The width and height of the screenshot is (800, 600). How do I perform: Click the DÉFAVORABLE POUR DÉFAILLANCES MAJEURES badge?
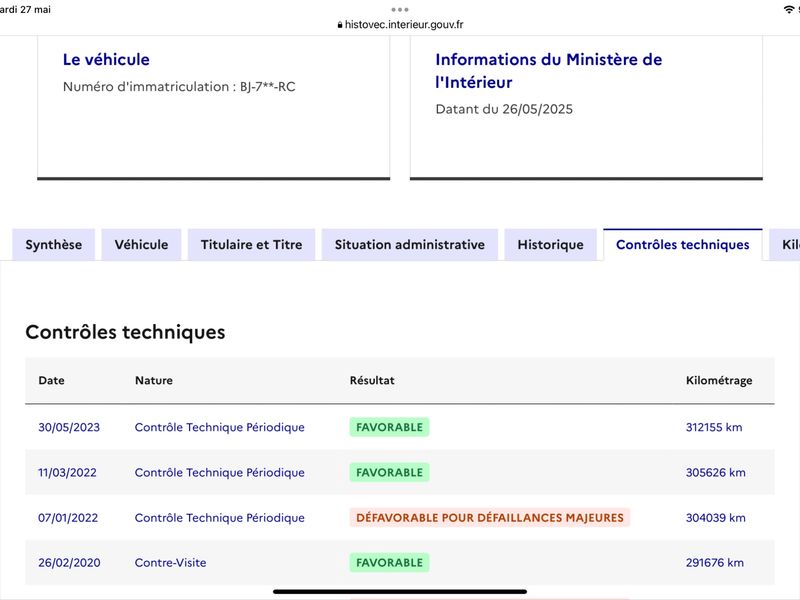click(490, 518)
